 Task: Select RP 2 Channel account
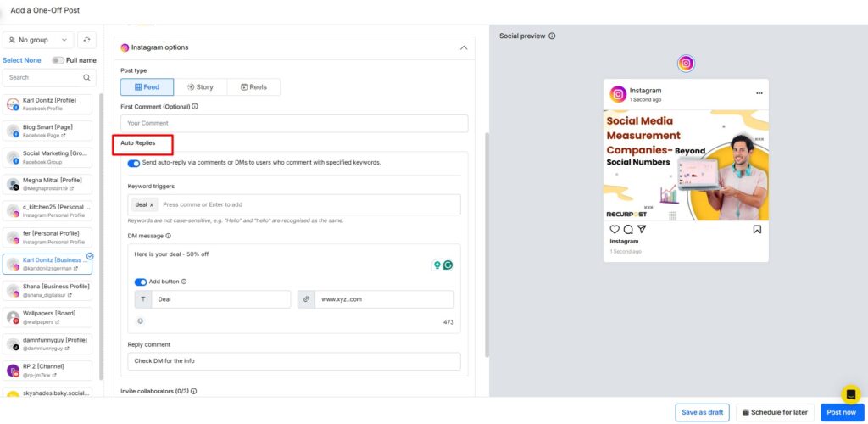(47, 371)
